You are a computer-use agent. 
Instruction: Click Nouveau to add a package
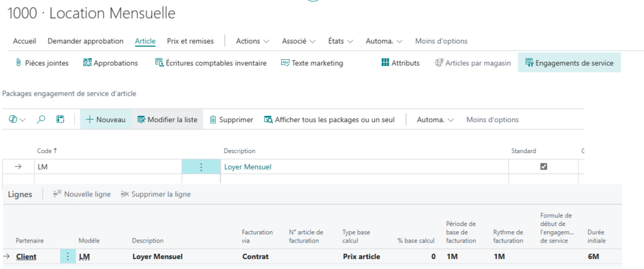(x=106, y=120)
